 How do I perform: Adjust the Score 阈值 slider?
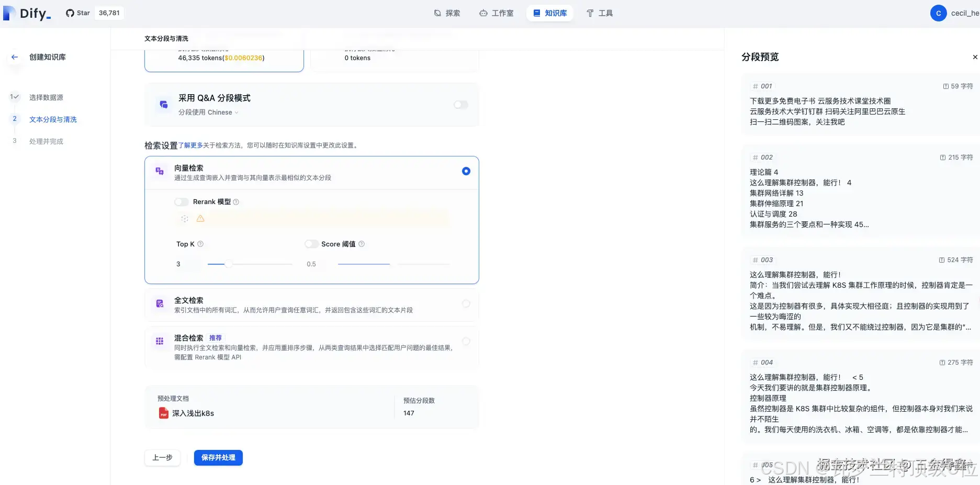(393, 264)
